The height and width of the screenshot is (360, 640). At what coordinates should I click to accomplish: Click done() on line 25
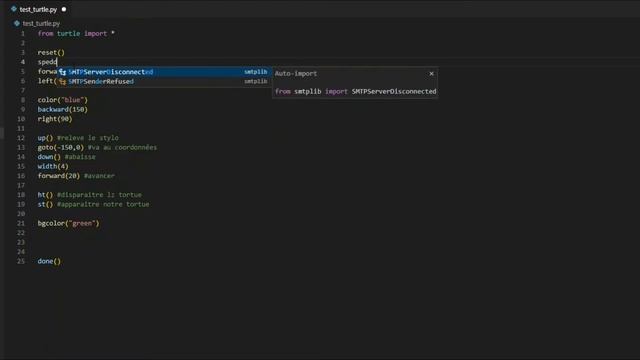(x=49, y=261)
